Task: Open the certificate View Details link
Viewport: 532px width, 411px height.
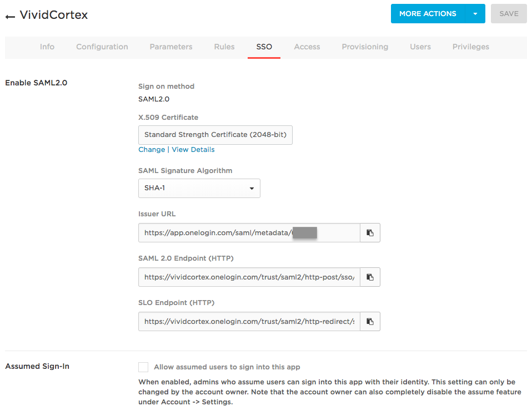Action: [193, 149]
